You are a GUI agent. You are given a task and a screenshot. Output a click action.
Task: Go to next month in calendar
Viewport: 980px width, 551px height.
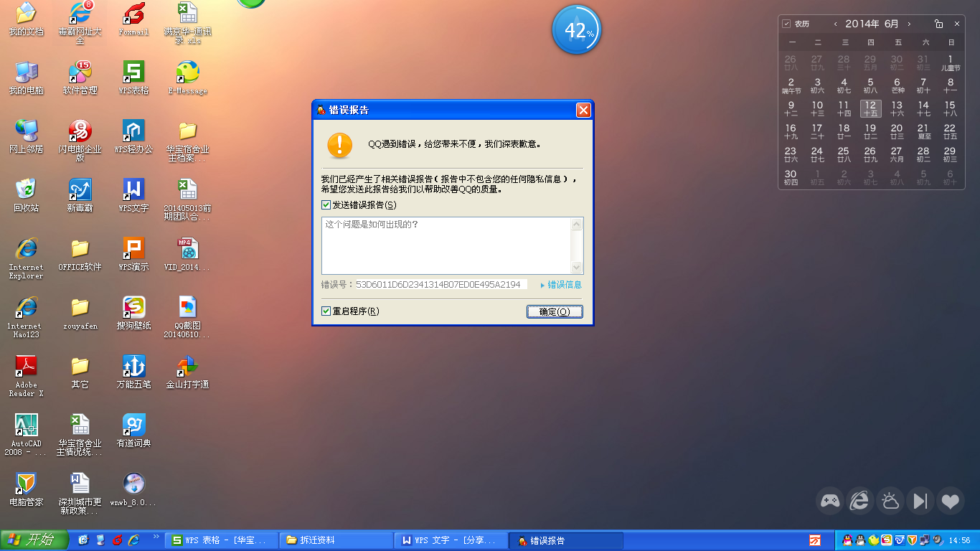pyautogui.click(x=909, y=24)
